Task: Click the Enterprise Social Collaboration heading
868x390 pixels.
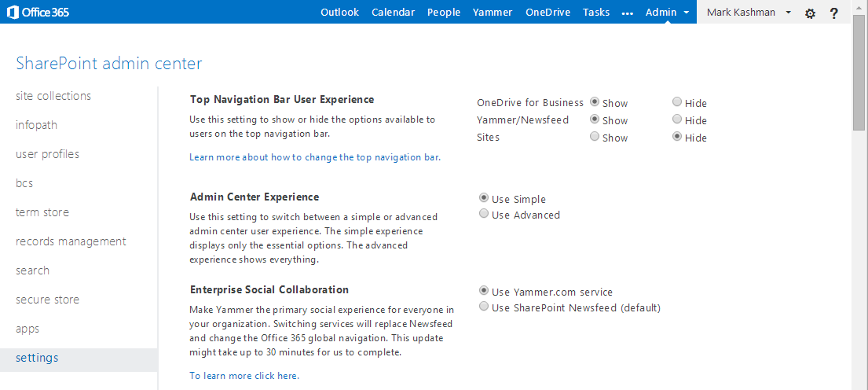Action: (x=269, y=289)
